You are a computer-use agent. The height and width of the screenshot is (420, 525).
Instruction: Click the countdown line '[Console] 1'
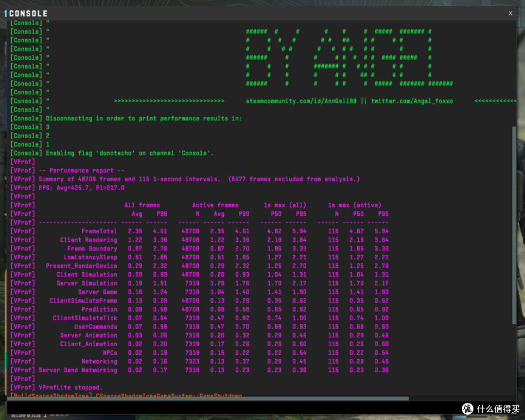(30, 144)
